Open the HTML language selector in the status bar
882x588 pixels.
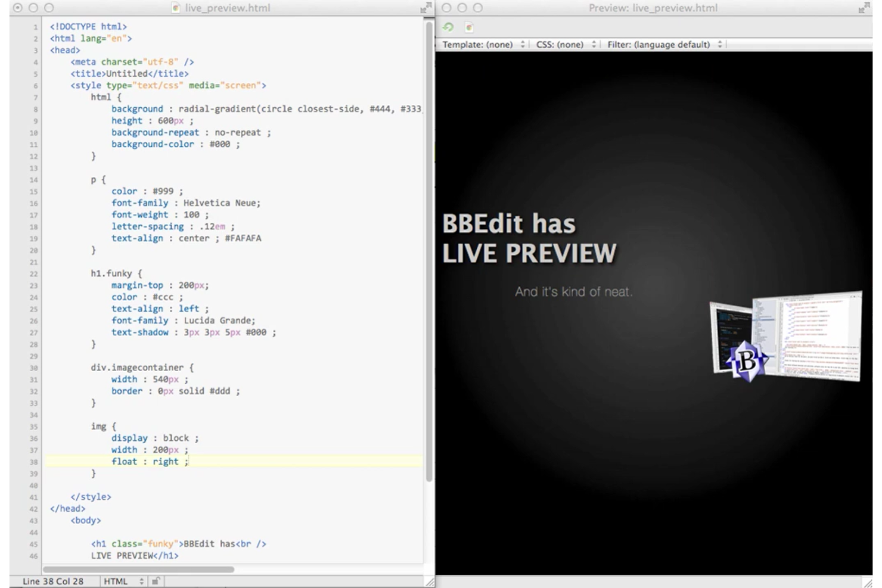[x=122, y=581]
